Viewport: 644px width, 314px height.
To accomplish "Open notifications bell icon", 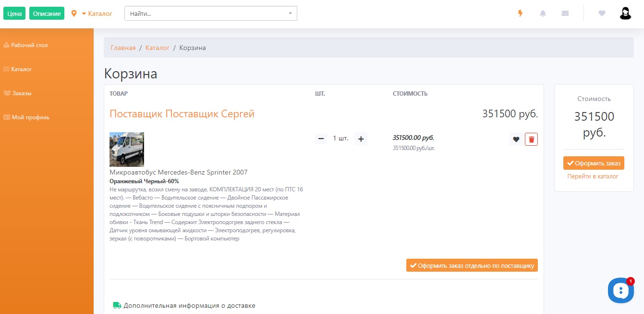I will coord(543,13).
